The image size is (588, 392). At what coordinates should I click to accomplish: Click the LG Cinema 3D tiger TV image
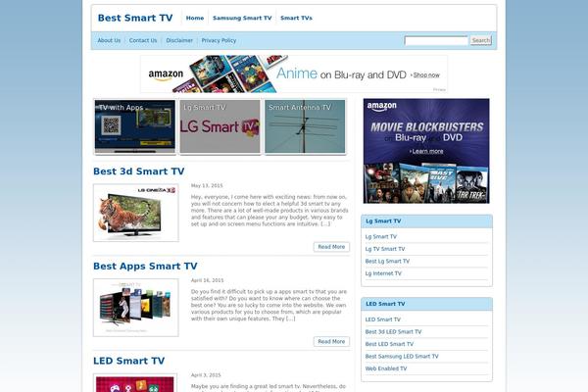point(136,213)
